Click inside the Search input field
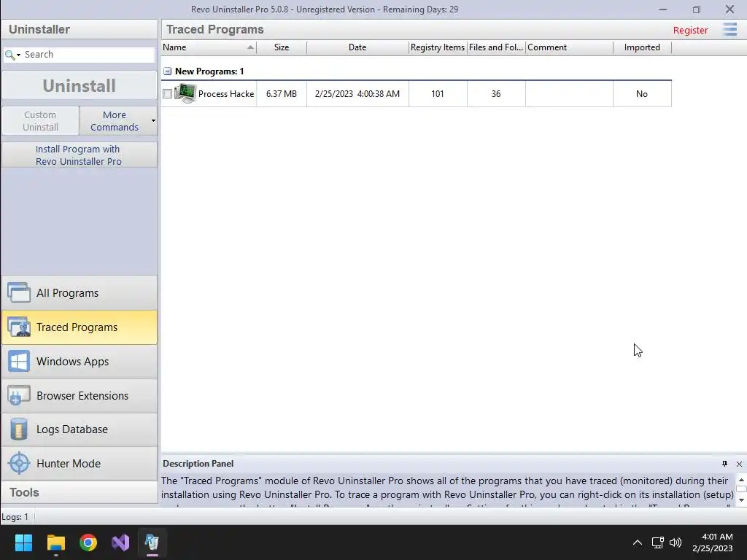This screenshot has width=747, height=560. pos(88,55)
